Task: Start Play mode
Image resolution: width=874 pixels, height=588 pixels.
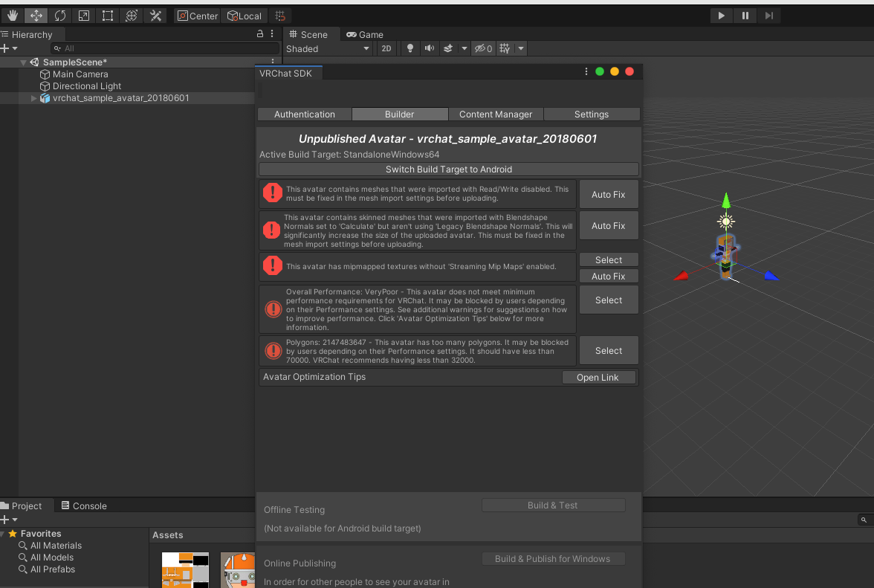Action: pos(721,16)
